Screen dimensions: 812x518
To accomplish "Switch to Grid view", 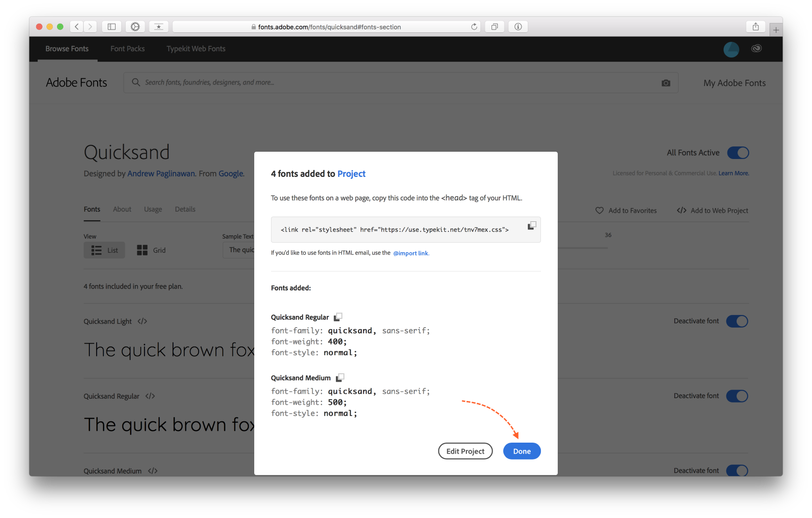I will click(x=151, y=250).
